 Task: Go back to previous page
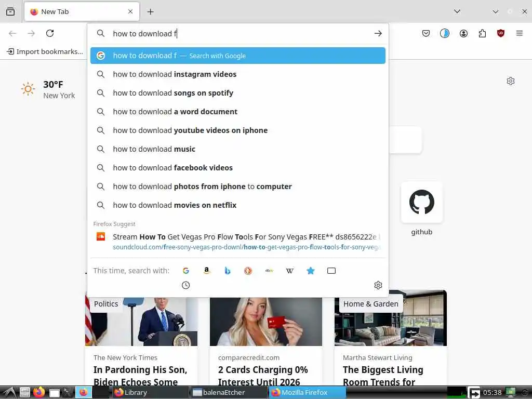click(12, 33)
